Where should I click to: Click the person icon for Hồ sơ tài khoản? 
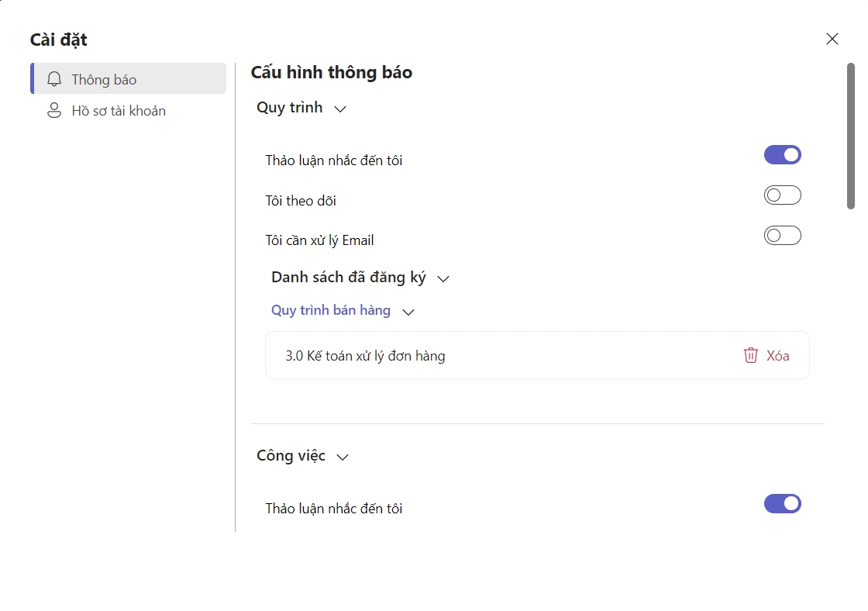tap(54, 111)
